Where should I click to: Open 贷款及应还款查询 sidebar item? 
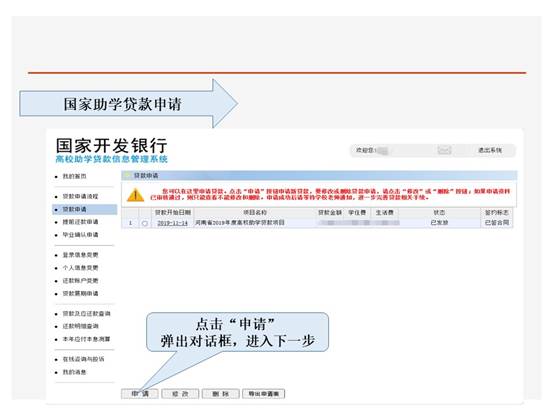click(86, 313)
